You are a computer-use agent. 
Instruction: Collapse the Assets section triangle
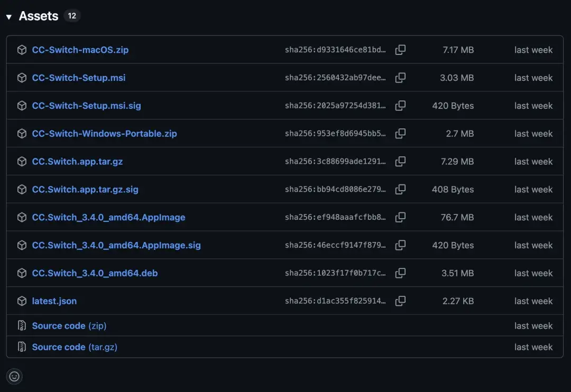click(x=9, y=17)
